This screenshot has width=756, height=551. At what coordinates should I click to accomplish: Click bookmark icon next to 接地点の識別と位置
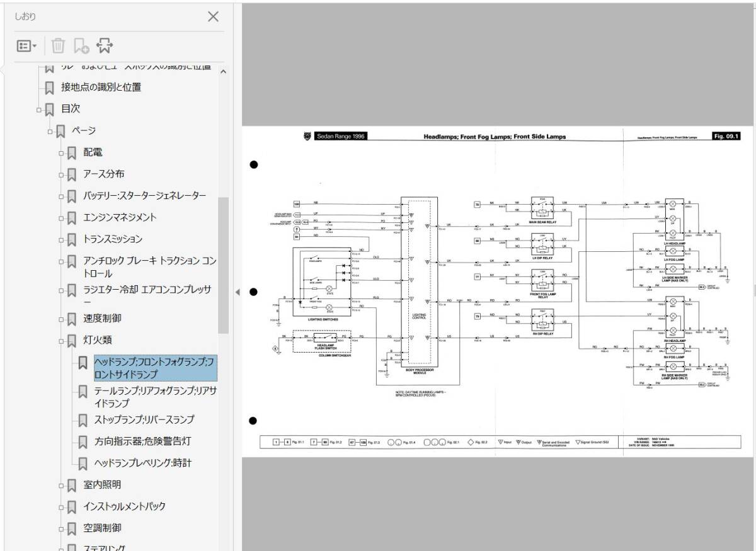50,88
